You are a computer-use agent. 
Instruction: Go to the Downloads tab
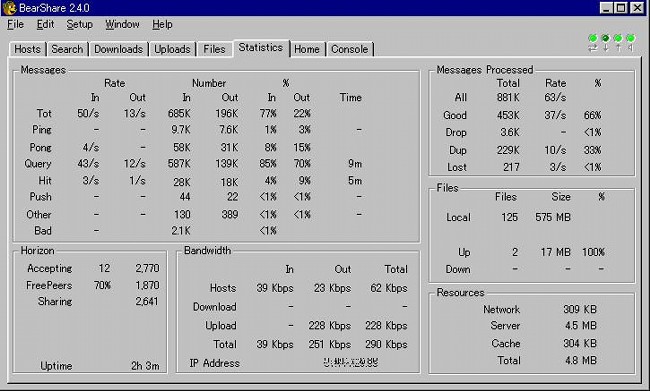(x=119, y=49)
